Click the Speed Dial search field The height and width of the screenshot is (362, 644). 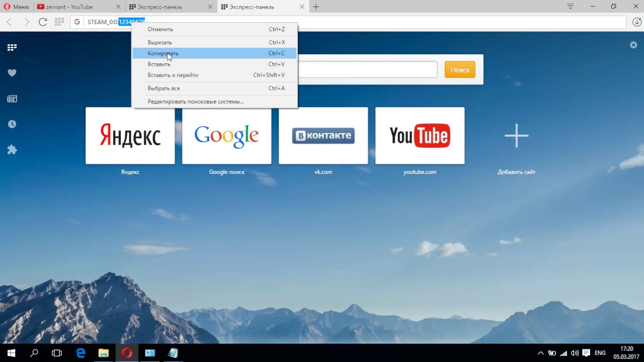(367, 70)
